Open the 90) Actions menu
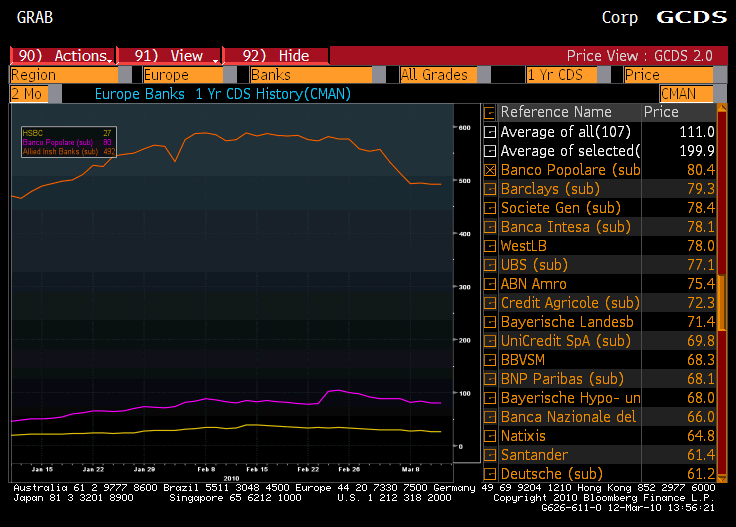Screen dimensions: 736x527 pos(63,56)
